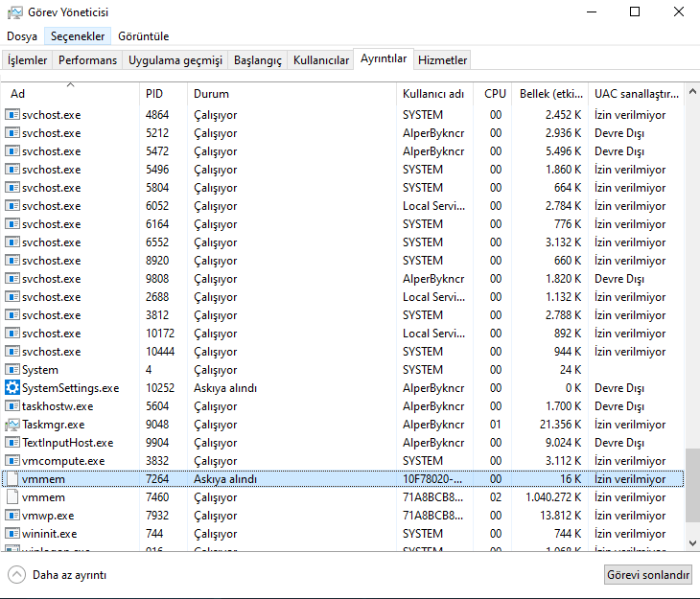Open the Seçenekler menu

pyautogui.click(x=78, y=36)
